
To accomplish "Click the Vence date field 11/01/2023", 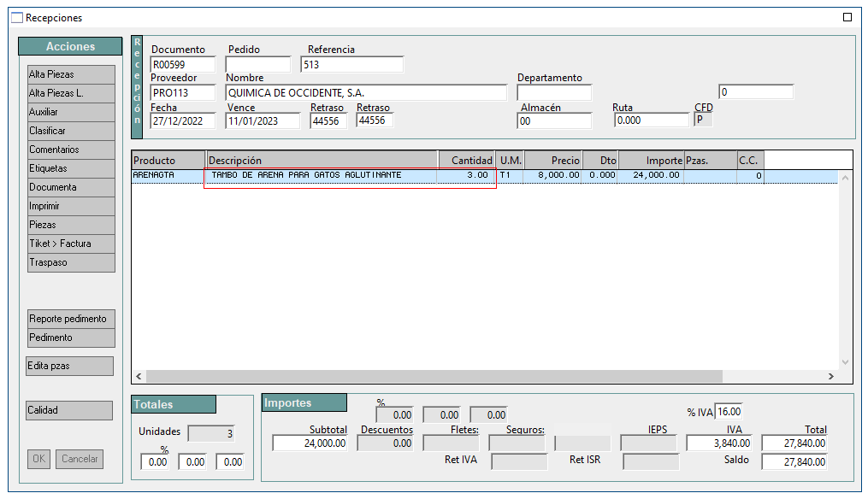I will coord(263,121).
